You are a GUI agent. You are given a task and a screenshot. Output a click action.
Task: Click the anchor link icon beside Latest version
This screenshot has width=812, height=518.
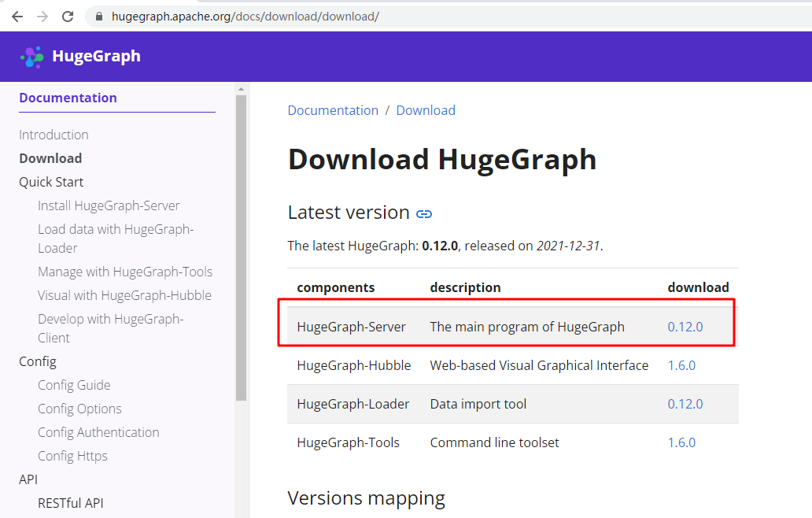424,214
